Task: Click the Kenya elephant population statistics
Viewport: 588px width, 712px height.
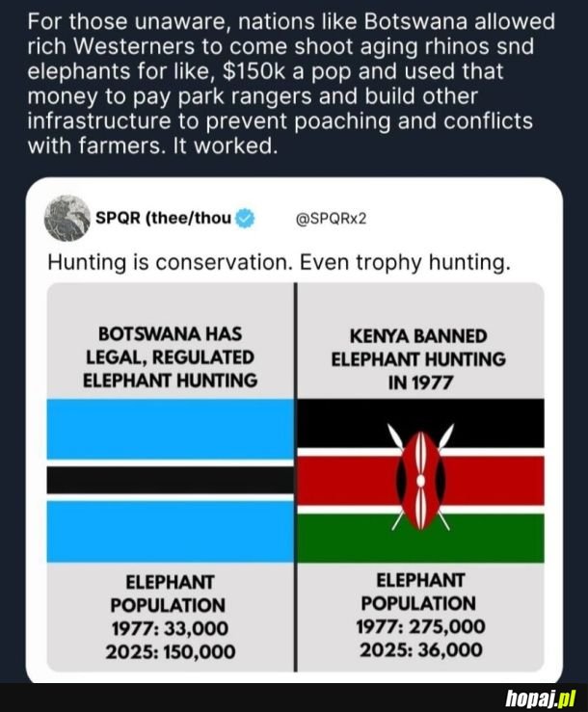Action: pyautogui.click(x=421, y=615)
